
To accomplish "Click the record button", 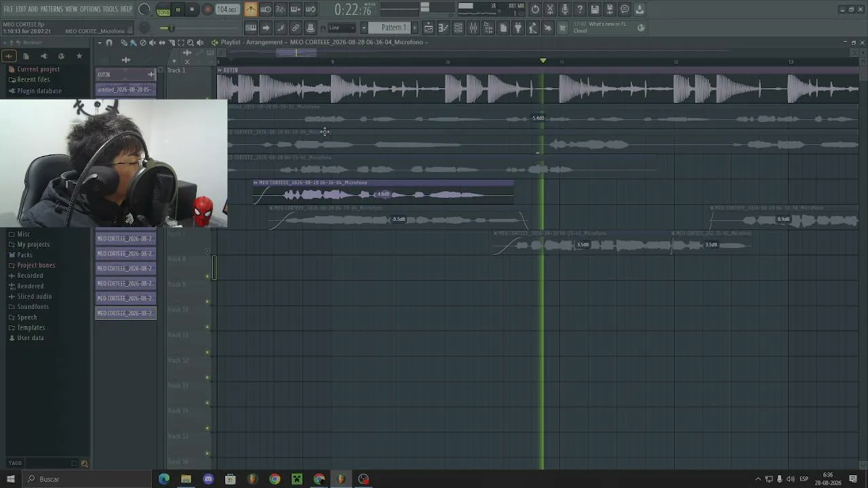I will tap(208, 10).
